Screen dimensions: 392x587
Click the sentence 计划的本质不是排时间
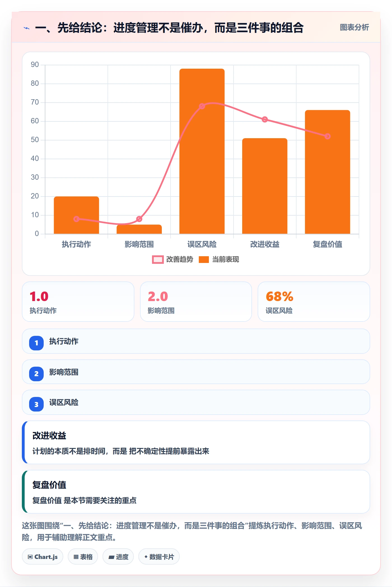click(x=69, y=451)
